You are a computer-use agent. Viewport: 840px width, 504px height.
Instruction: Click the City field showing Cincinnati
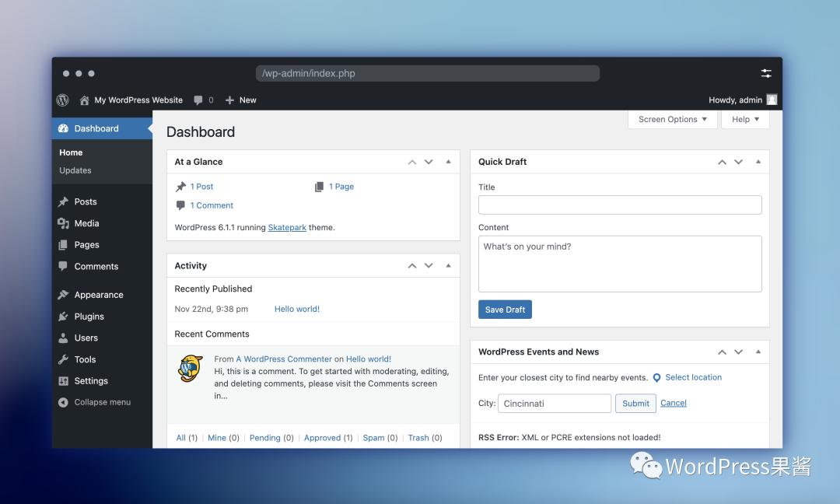555,404
